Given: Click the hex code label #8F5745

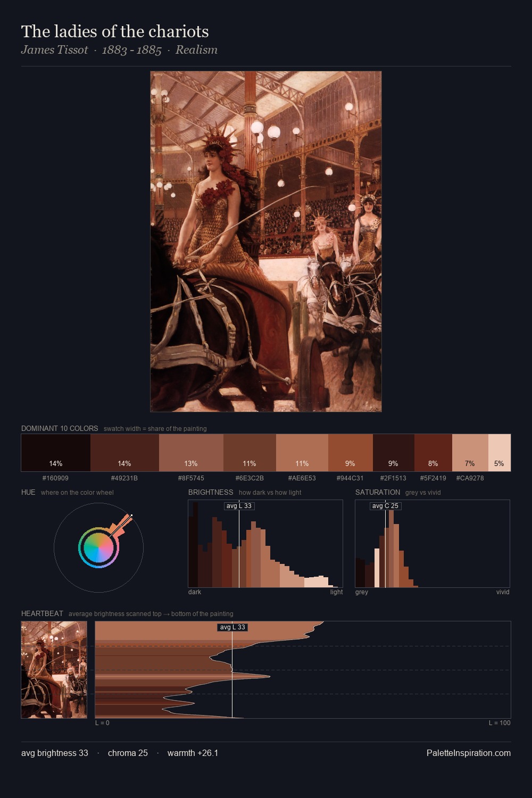Looking at the screenshot, I should click(x=191, y=478).
